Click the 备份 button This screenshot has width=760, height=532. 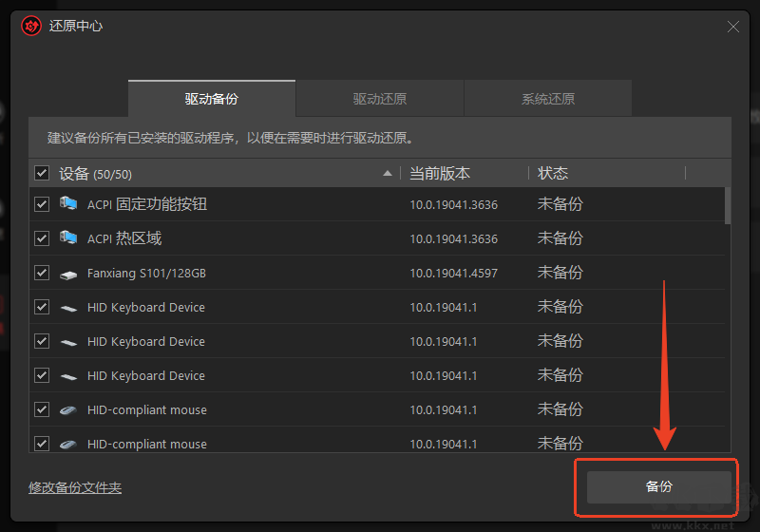tap(659, 487)
